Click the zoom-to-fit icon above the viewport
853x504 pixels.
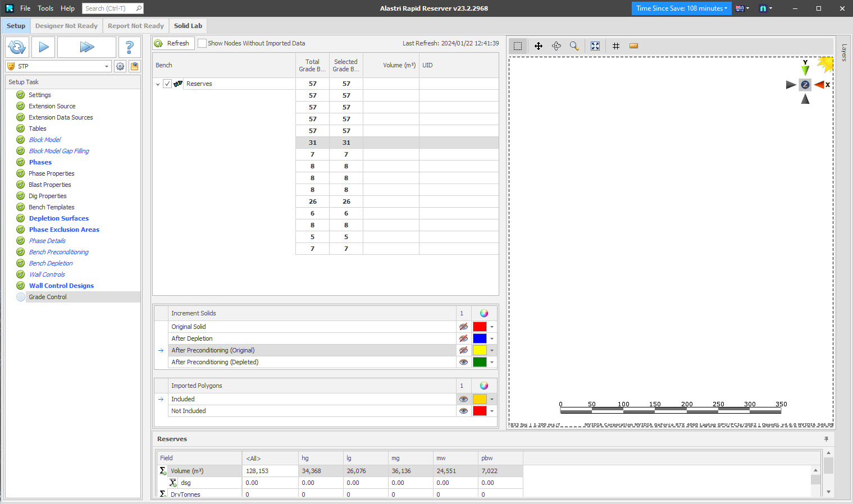595,46
